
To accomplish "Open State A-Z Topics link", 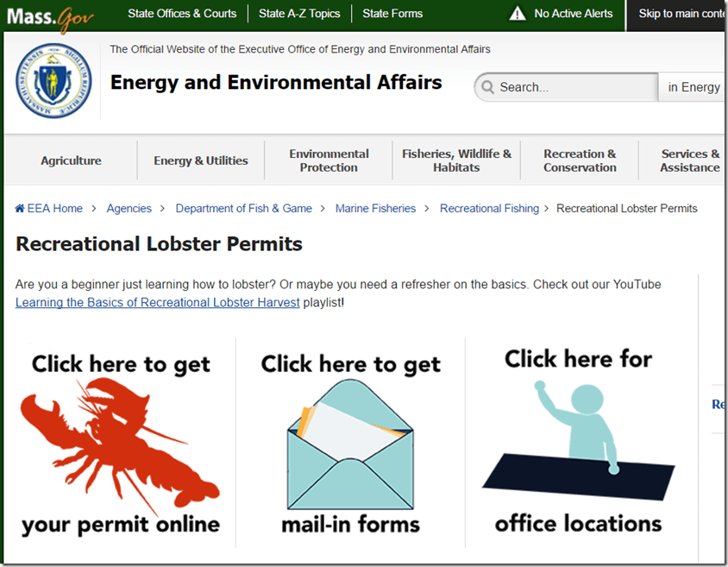I will coord(299,14).
